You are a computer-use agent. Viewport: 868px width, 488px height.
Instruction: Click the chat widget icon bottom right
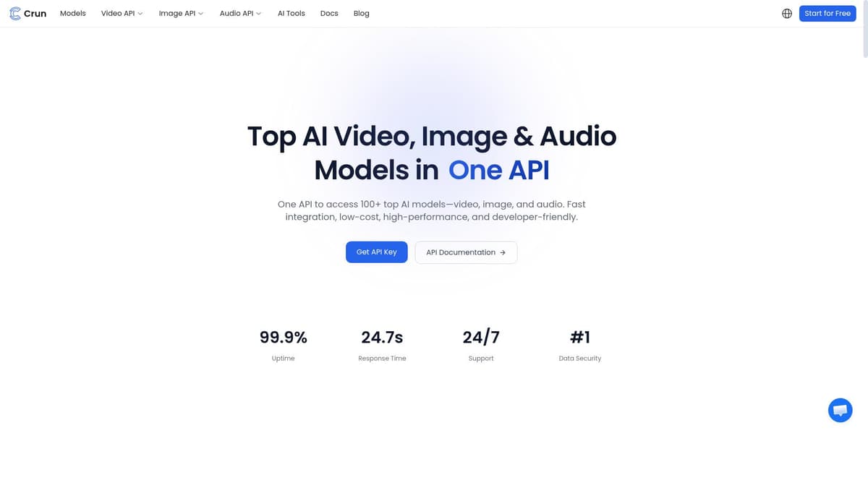coord(840,410)
